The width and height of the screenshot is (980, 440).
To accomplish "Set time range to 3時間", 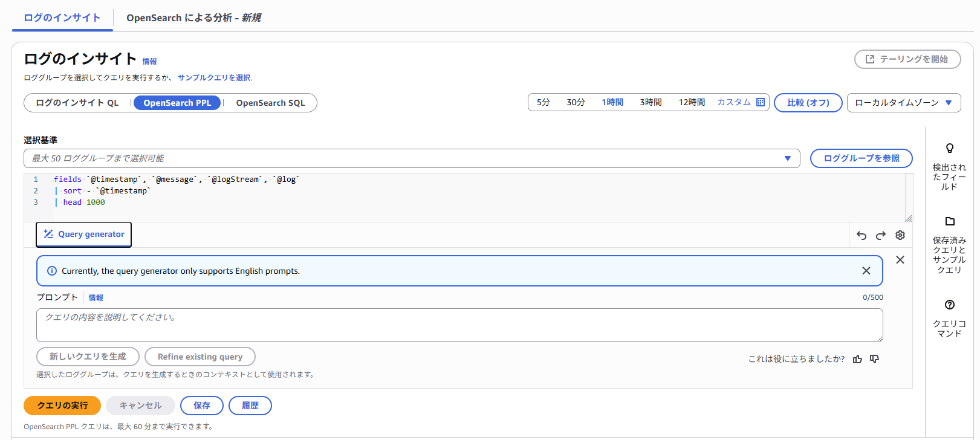I will [651, 102].
